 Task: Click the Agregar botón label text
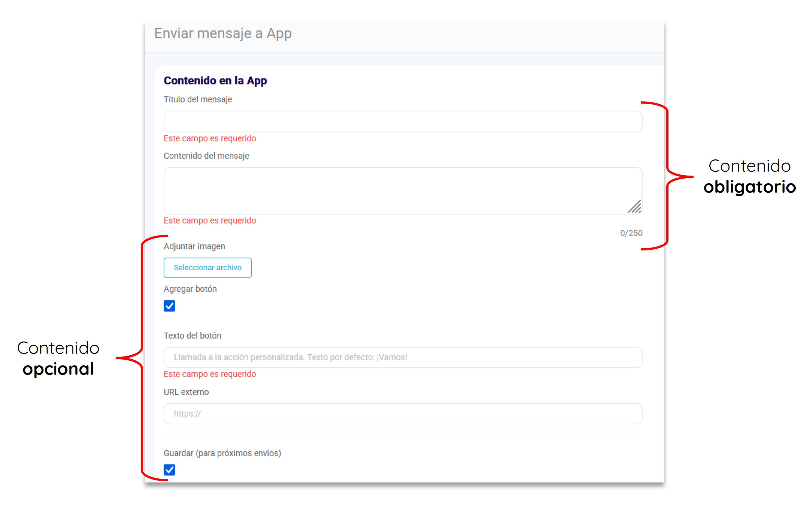tap(190, 289)
